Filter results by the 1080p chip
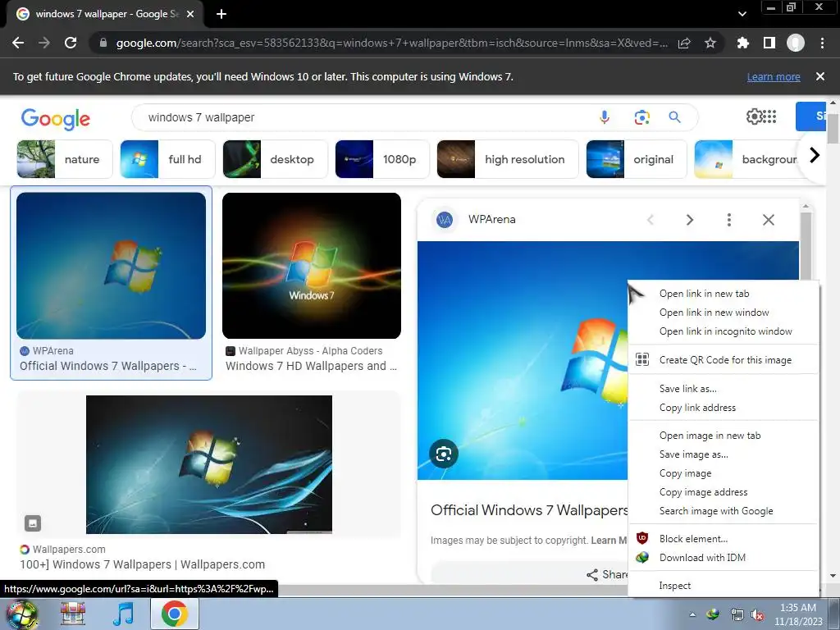Screen dimensions: 840x630 (382, 159)
